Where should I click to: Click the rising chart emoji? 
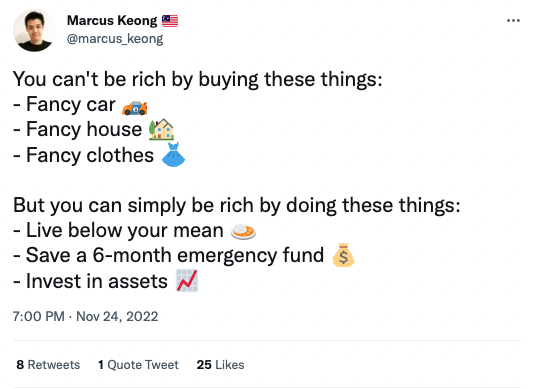(187, 280)
